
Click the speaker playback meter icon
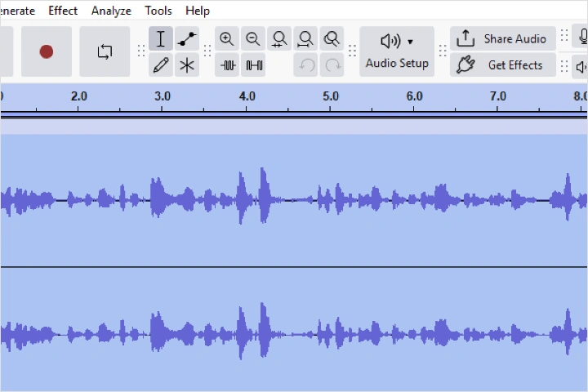point(581,67)
